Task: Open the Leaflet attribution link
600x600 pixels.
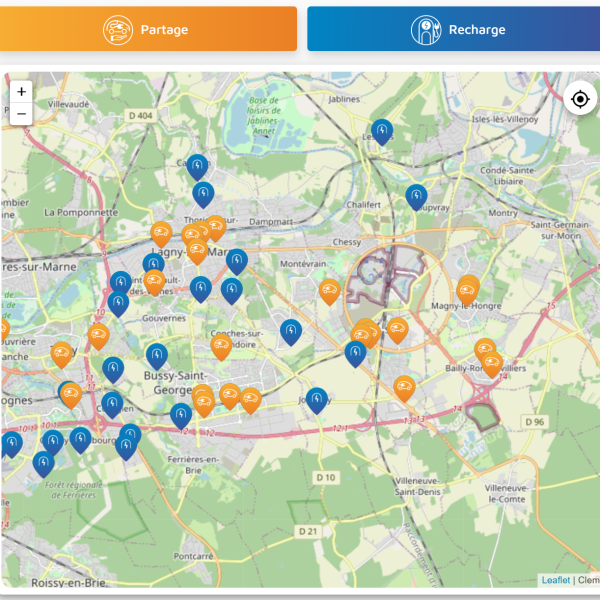Action: coord(556,580)
